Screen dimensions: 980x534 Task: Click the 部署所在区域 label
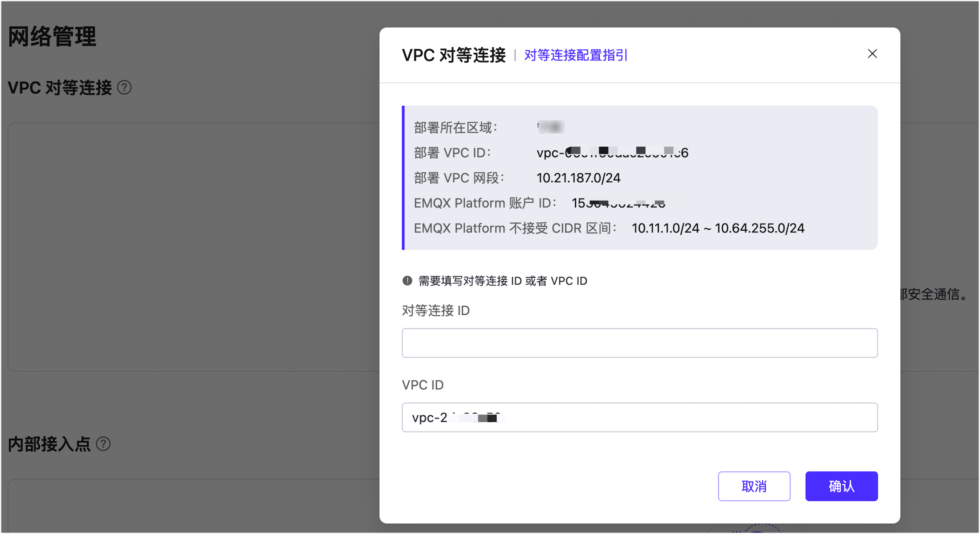click(455, 128)
